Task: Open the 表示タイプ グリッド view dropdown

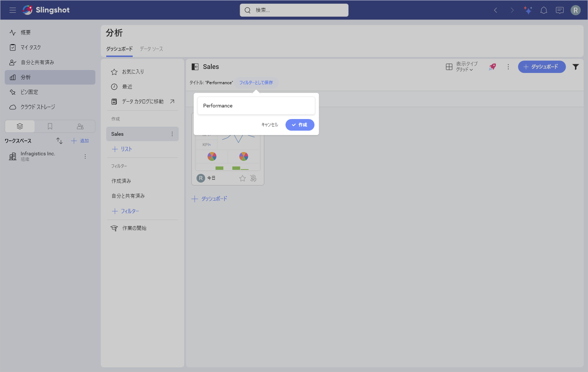Action: pos(460,67)
